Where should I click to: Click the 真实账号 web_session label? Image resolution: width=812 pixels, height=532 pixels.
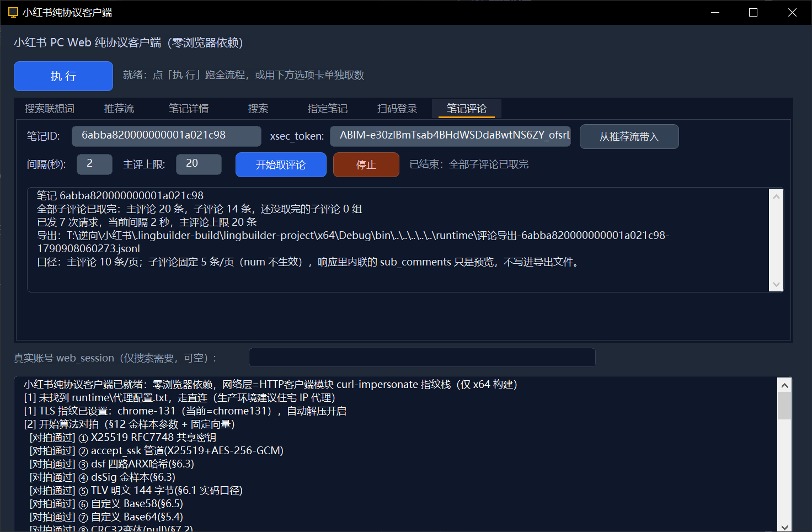coord(115,358)
